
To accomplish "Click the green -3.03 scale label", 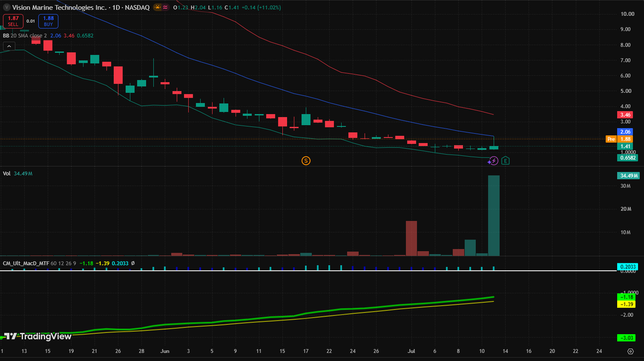I will click(627, 337).
